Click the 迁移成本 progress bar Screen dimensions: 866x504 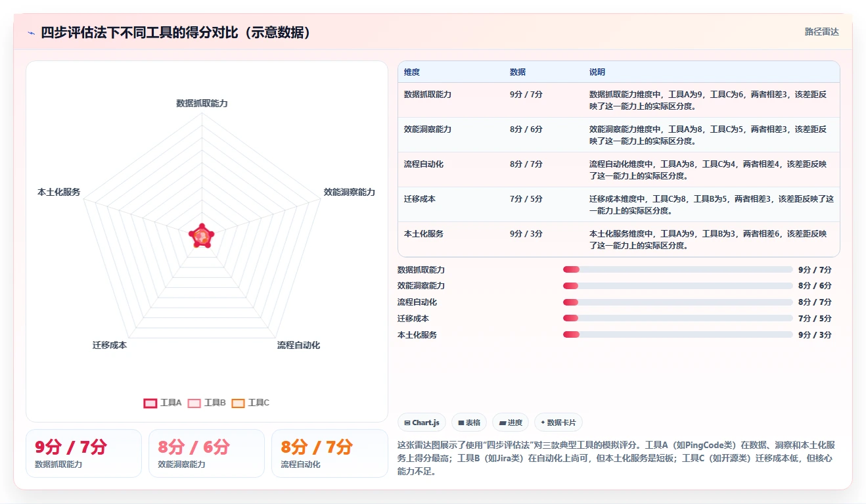coord(677,318)
